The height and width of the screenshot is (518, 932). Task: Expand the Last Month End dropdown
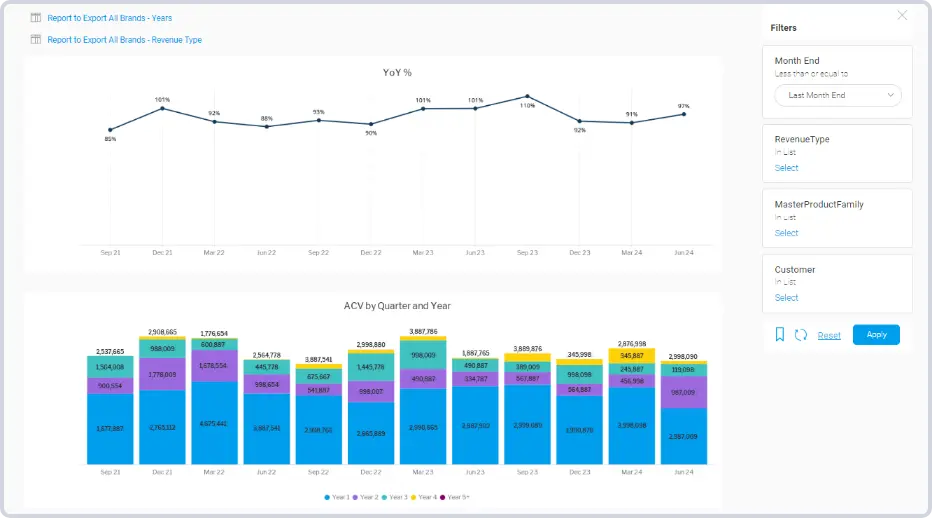click(x=838, y=95)
